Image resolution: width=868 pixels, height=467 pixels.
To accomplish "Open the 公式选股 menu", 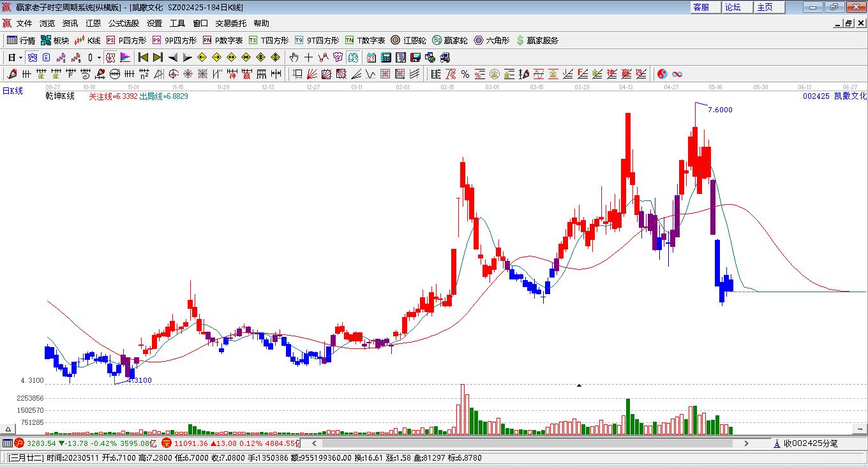I will click(124, 24).
